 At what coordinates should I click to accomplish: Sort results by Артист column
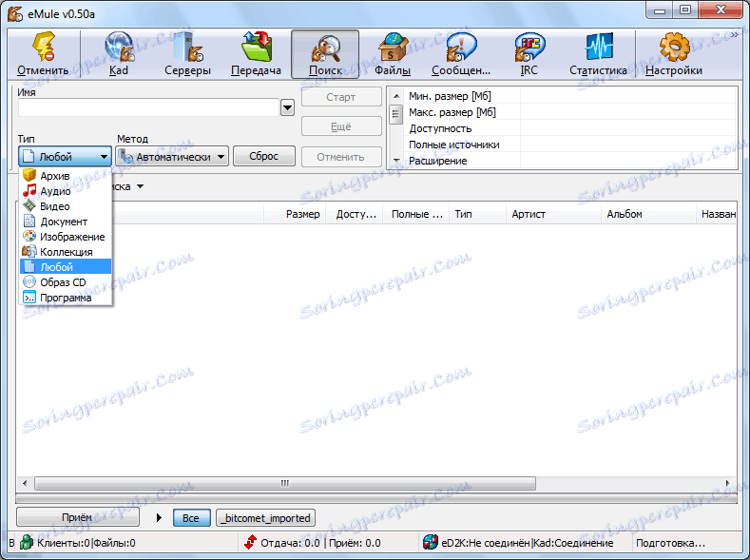tap(553, 214)
